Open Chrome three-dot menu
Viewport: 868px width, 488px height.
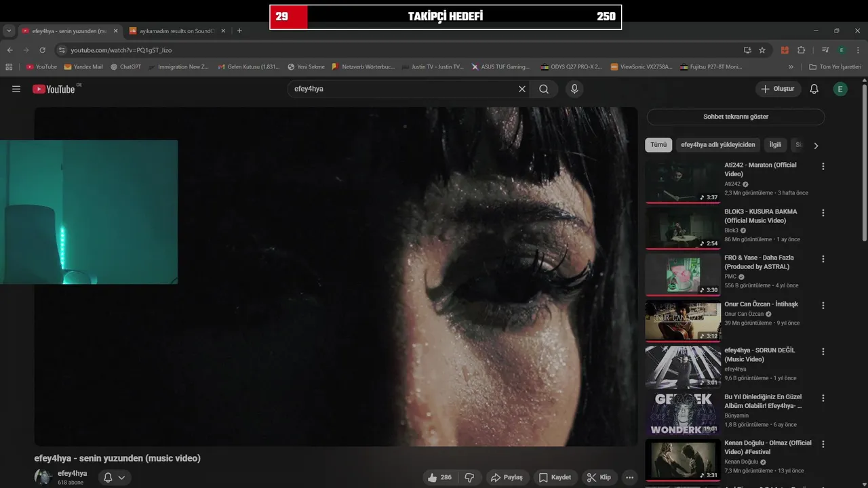(858, 50)
